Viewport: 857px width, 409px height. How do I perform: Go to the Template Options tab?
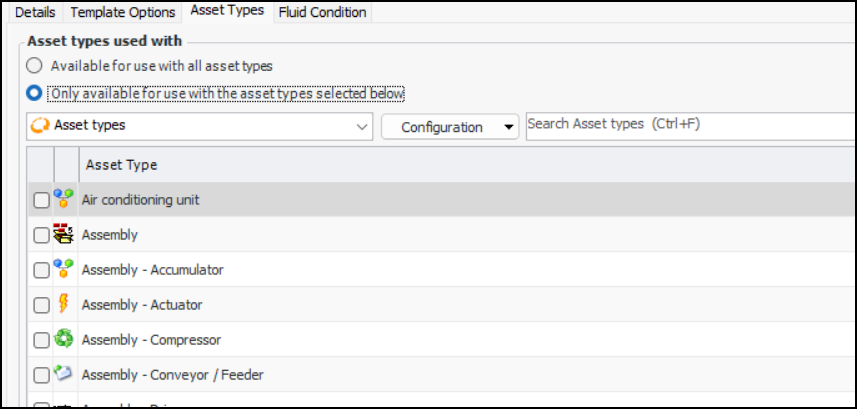click(123, 12)
